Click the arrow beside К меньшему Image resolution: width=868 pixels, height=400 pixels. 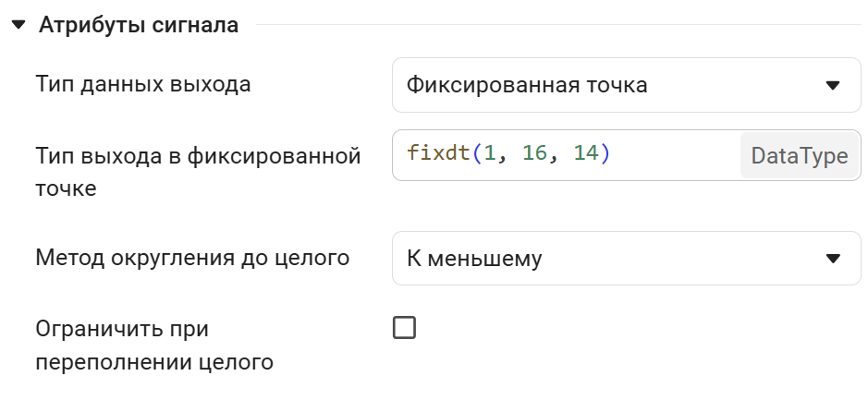coord(832,259)
